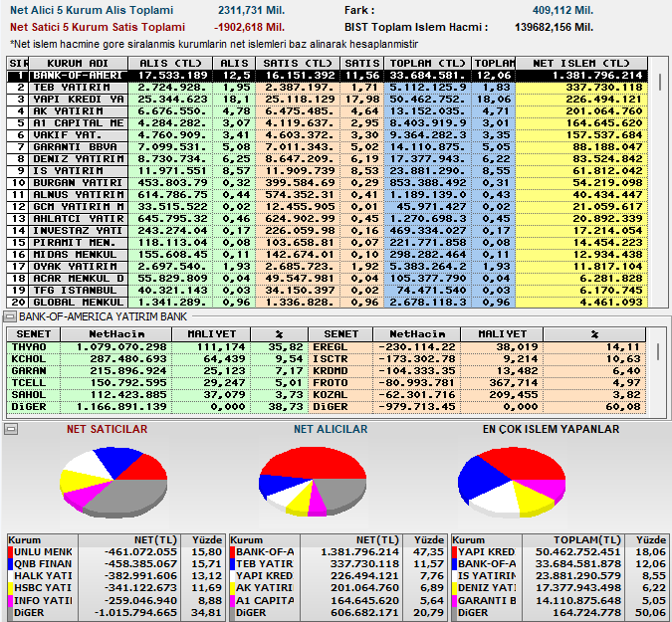Sort by ALIS (TL) column header
Screen dimensions: 672x622
[170, 63]
